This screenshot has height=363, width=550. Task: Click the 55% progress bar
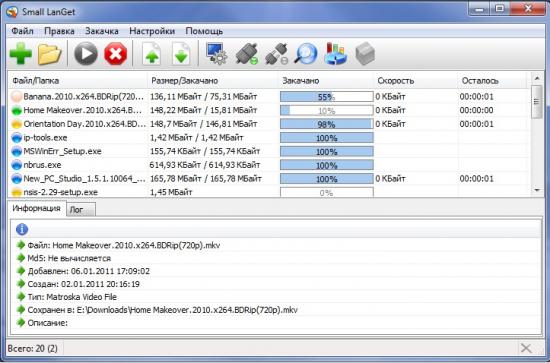[x=327, y=97]
